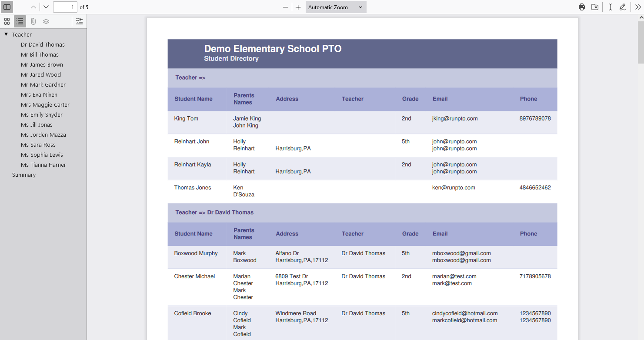Toggle the sidebar panel button

coord(7,7)
